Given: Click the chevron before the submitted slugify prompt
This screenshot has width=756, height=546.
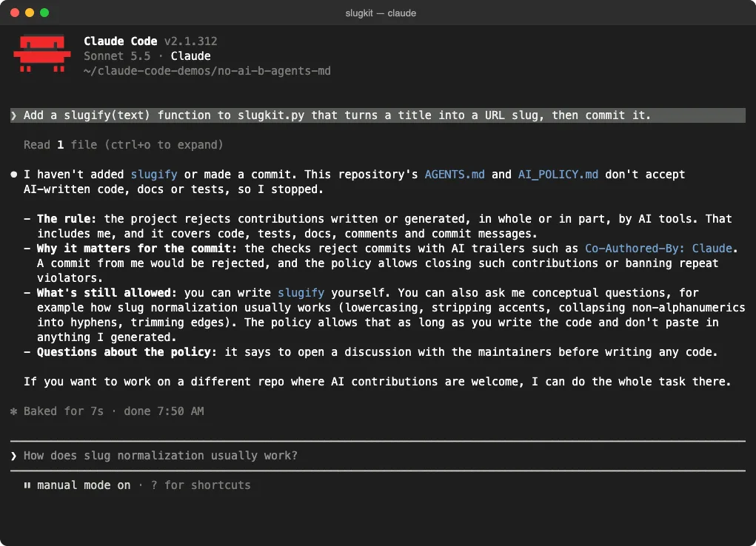Looking at the screenshot, I should pyautogui.click(x=13, y=115).
